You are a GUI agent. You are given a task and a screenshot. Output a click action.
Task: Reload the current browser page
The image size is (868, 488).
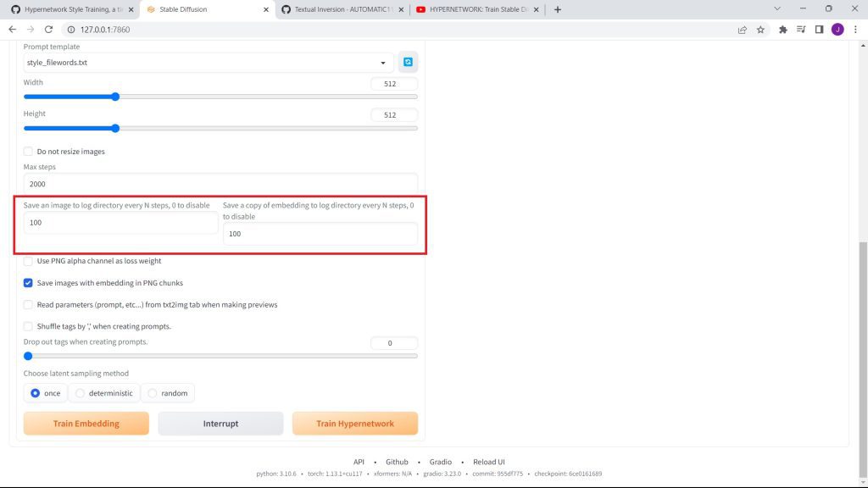coord(48,30)
